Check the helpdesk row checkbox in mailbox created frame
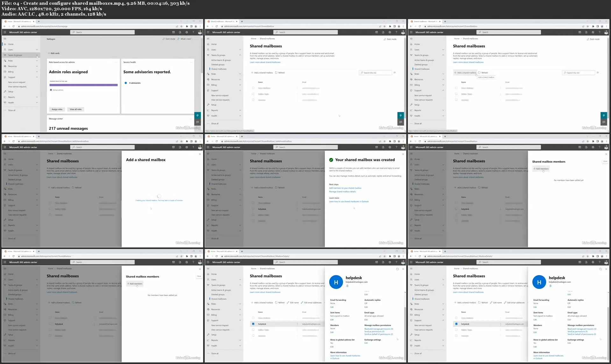 (x=253, y=209)
